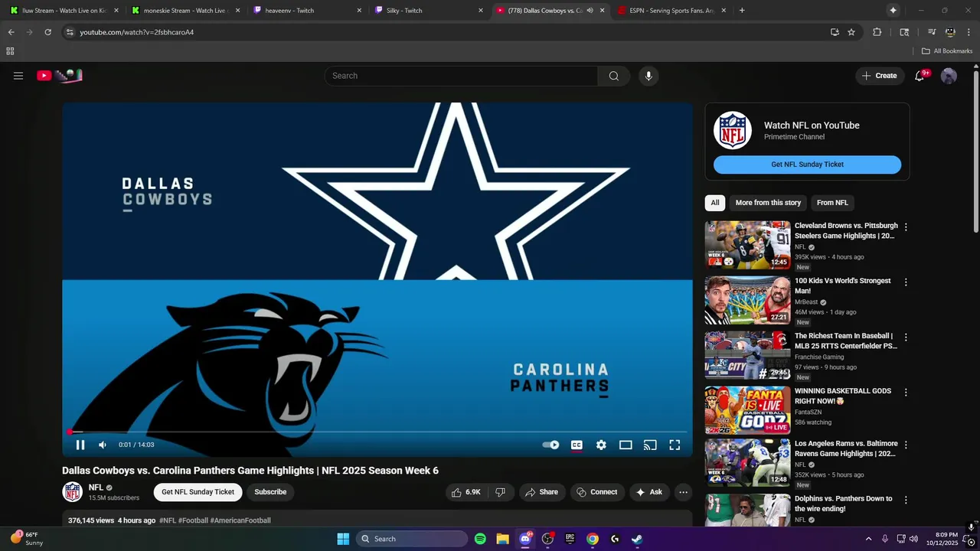The height and width of the screenshot is (551, 980).
Task: Toggle the autoplay switch in the player
Action: coord(550,445)
